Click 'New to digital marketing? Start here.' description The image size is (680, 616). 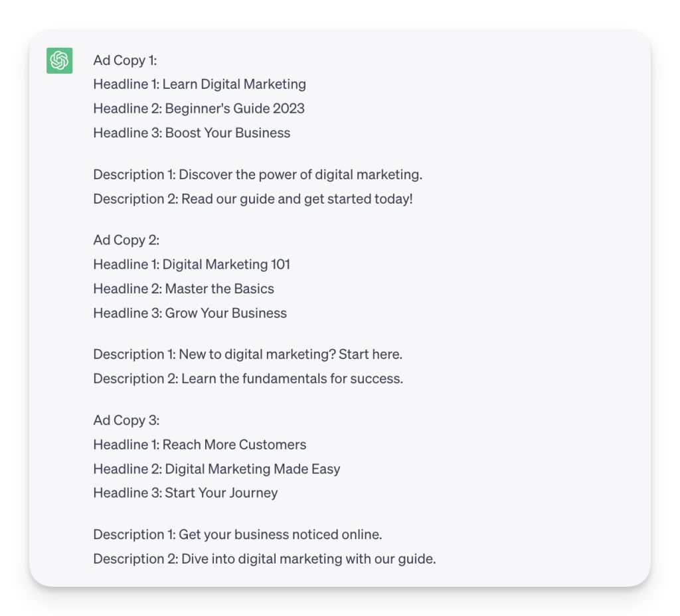pos(248,354)
